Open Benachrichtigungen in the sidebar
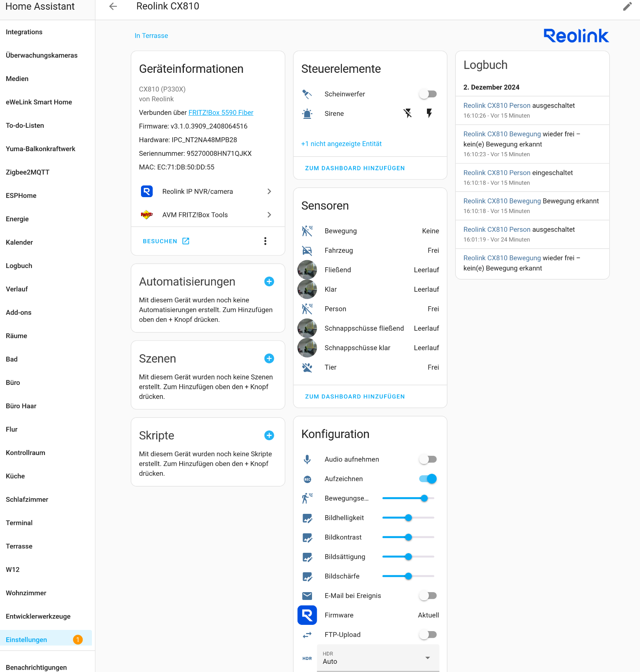 tap(36, 667)
